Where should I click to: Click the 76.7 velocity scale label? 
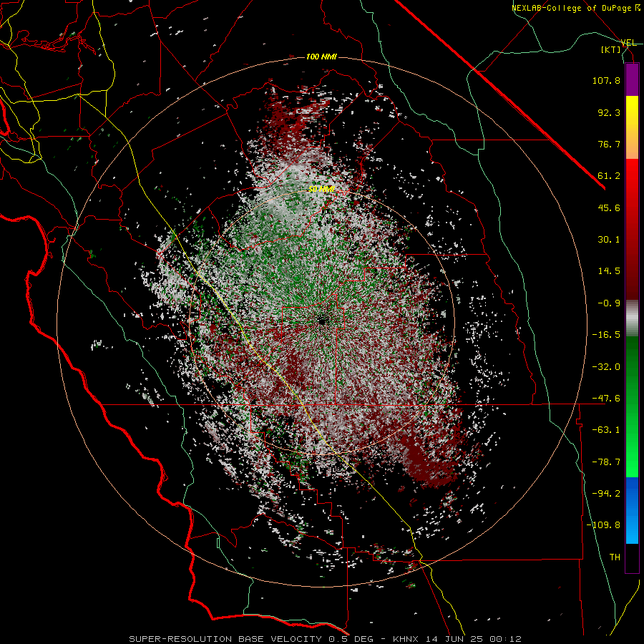pyautogui.click(x=609, y=144)
